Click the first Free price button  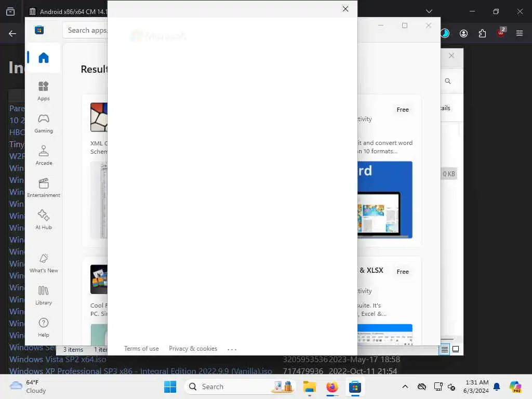point(403,110)
